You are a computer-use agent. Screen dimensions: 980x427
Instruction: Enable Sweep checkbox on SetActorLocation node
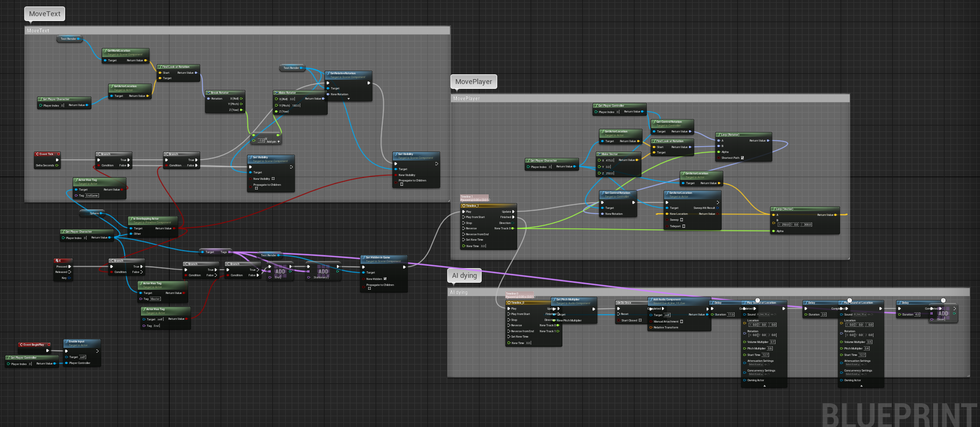[x=681, y=220]
